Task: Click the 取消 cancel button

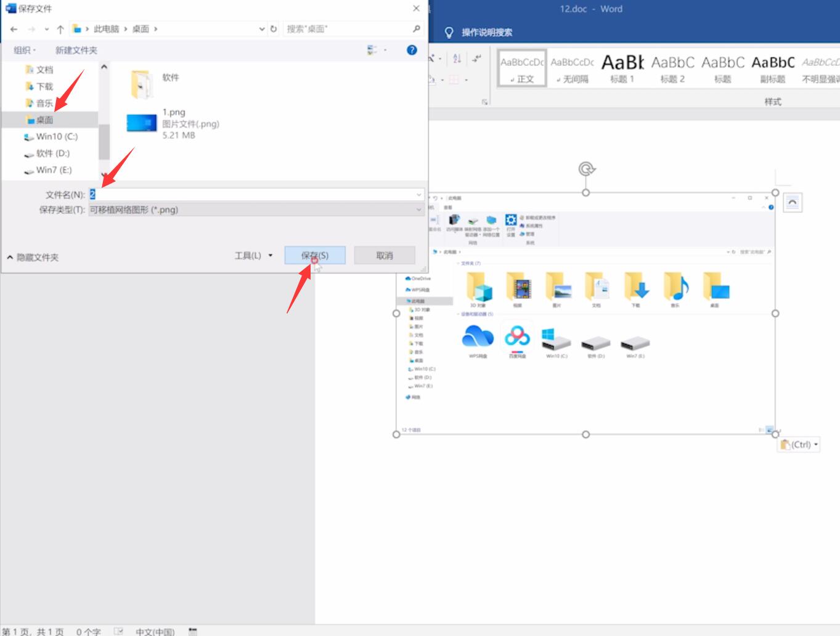Action: [x=385, y=255]
